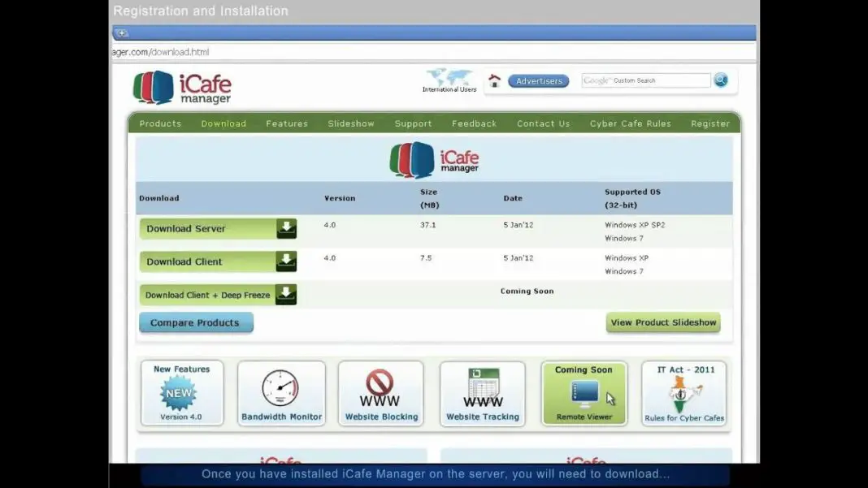Click the Version column header
868x488 pixels.
[340, 198]
